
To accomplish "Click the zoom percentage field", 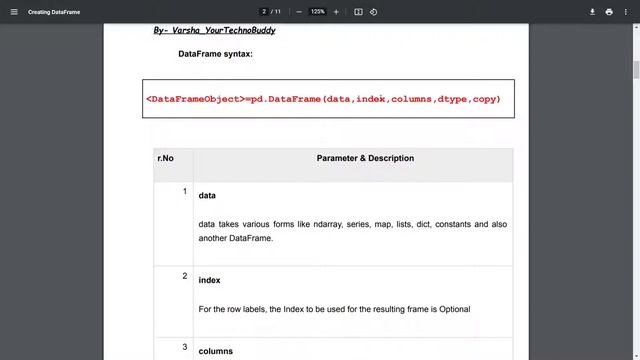I will click(x=318, y=12).
